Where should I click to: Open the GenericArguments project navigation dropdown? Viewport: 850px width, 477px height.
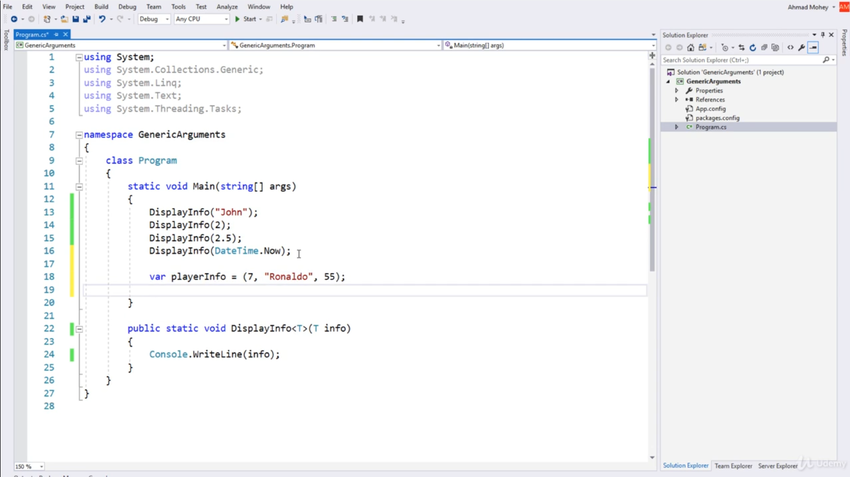pos(121,46)
